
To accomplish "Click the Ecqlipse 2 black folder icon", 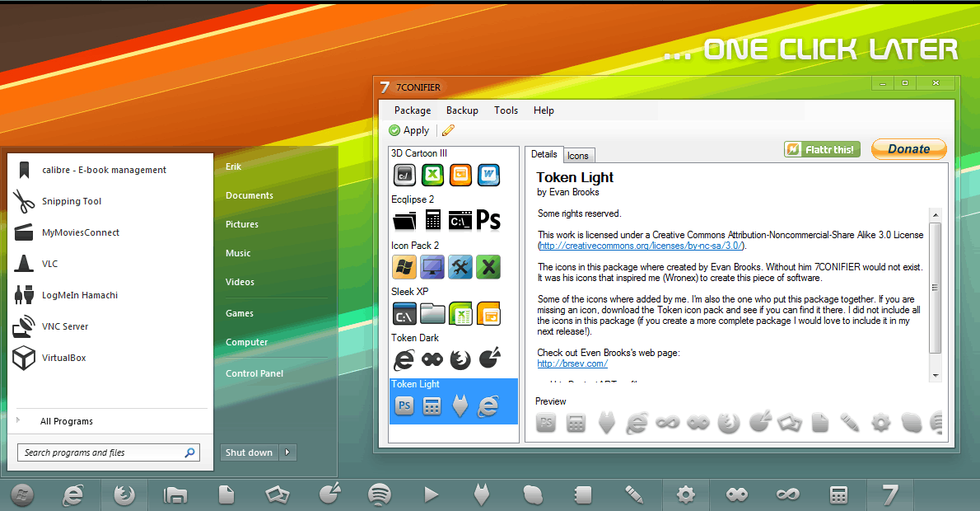I will point(404,221).
